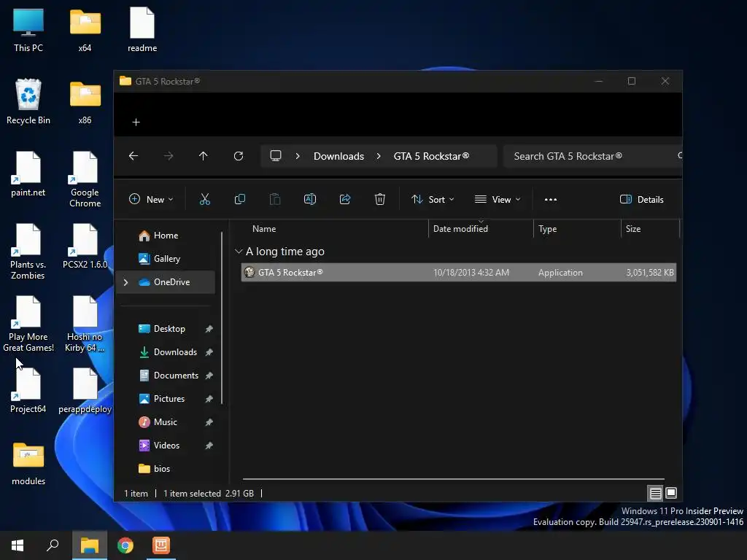Viewport: 747px width, 560px height.
Task: Go back with the left arrow
Action: click(x=133, y=156)
